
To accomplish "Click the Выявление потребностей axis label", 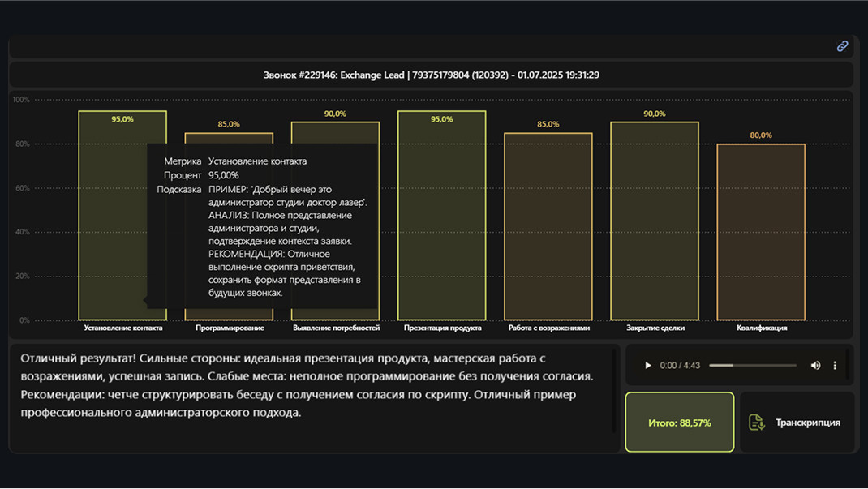I will tap(336, 328).
